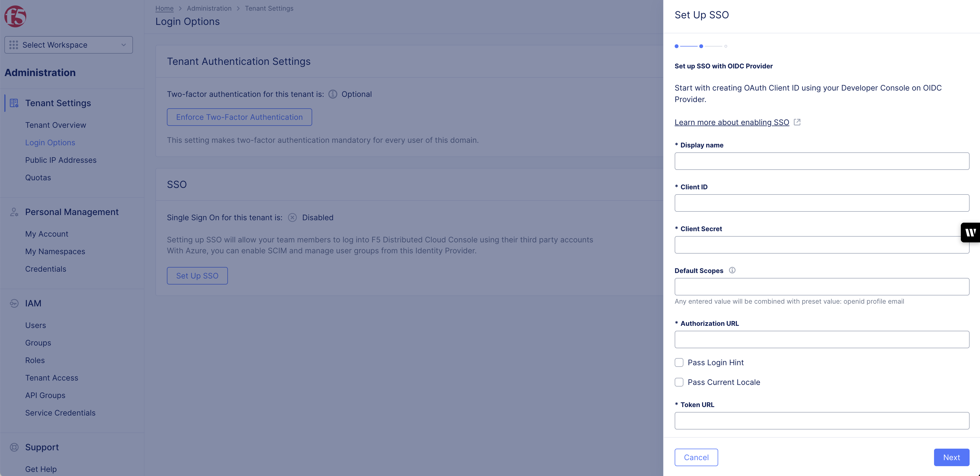Enable the Pass Current Locale checkbox
Image resolution: width=980 pixels, height=476 pixels.
pyautogui.click(x=679, y=382)
